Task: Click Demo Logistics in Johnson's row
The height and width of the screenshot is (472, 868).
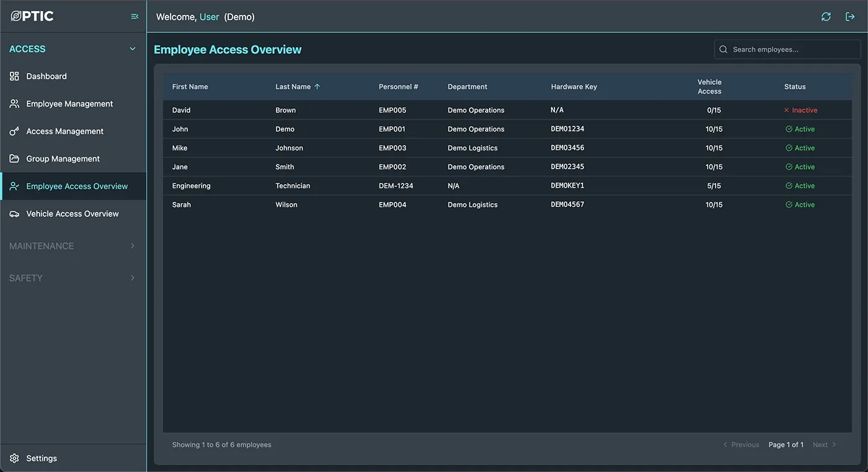Action: [472, 148]
